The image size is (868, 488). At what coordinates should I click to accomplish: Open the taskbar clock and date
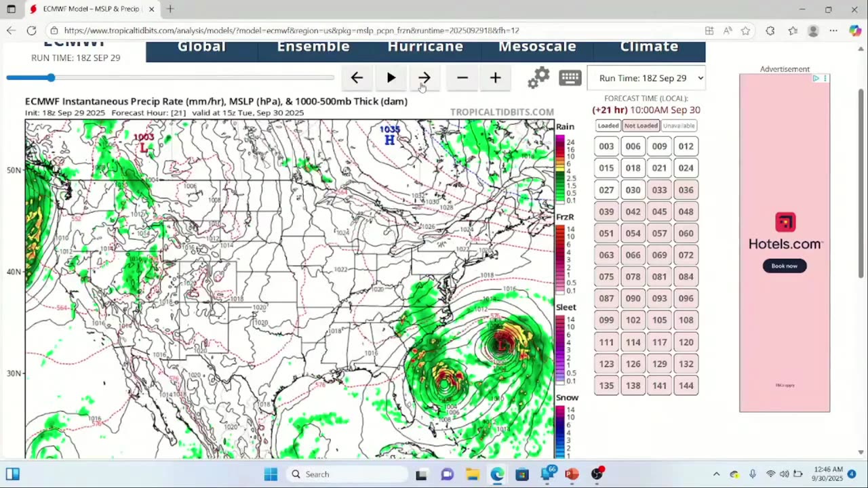pyautogui.click(x=827, y=474)
